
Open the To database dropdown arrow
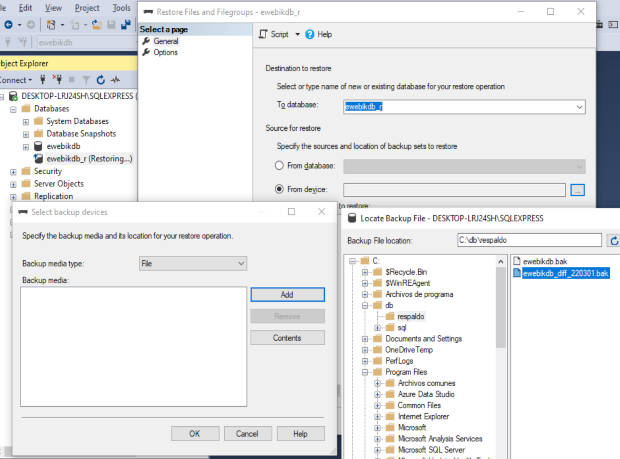pos(579,107)
